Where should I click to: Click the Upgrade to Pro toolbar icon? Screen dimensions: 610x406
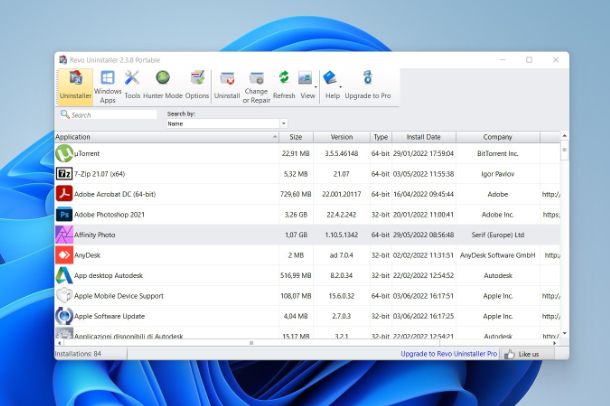coord(368,77)
